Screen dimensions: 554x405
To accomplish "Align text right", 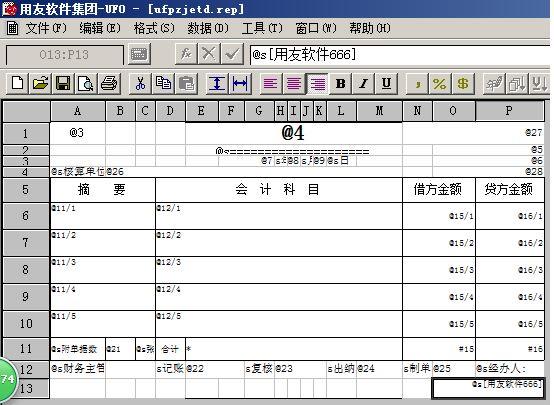I will click(317, 84).
